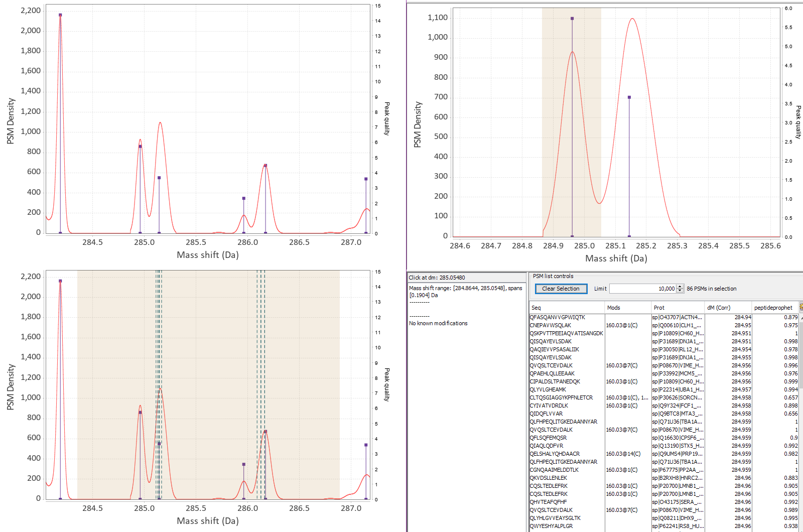This screenshot has height=532, width=803.
Task: Click the protein link sp|O43707|ACTN4
Action: (676, 317)
